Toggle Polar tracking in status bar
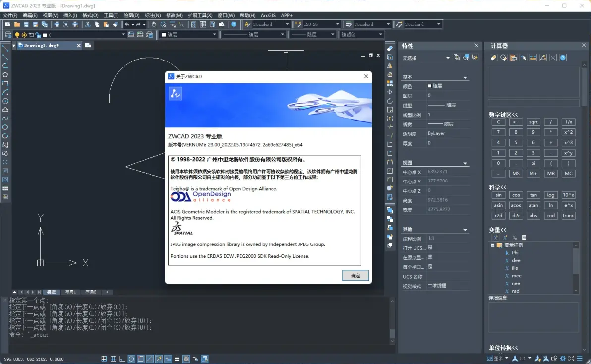This screenshot has height=364, width=591. tap(131, 359)
